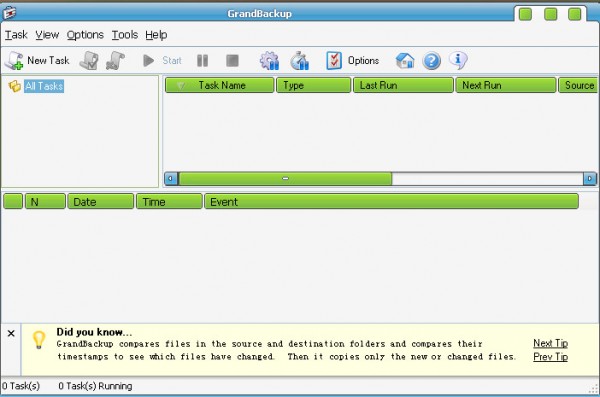Click '0 Task(s)' status bar entry
The image size is (600, 397).
tap(21, 386)
